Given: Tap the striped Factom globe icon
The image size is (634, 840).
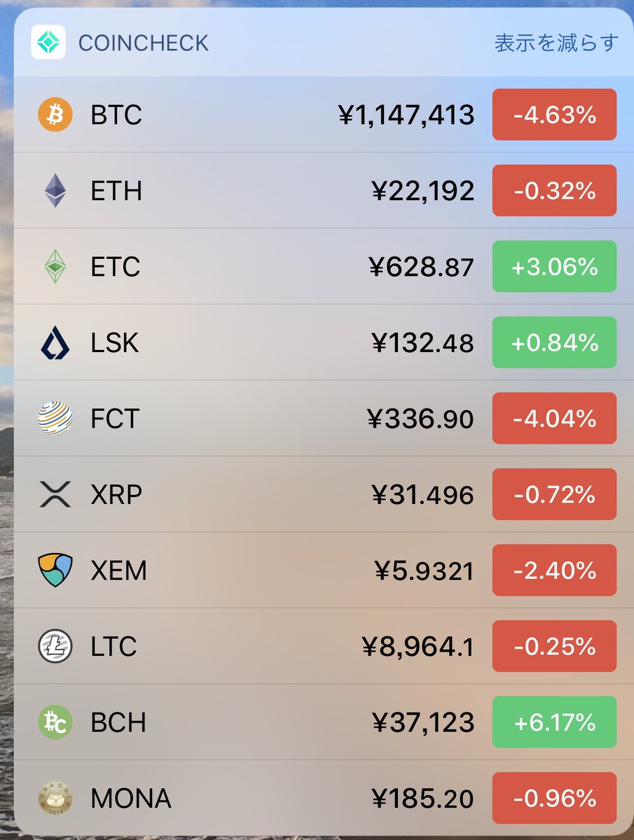Looking at the screenshot, I should tap(55, 419).
